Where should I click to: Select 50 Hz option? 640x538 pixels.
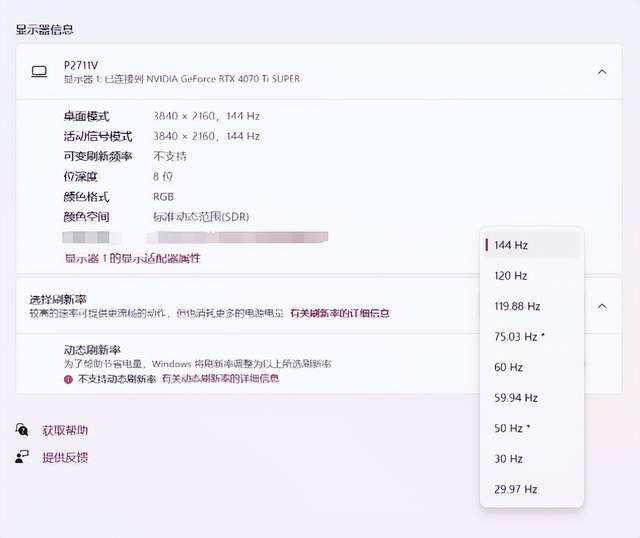point(531,428)
